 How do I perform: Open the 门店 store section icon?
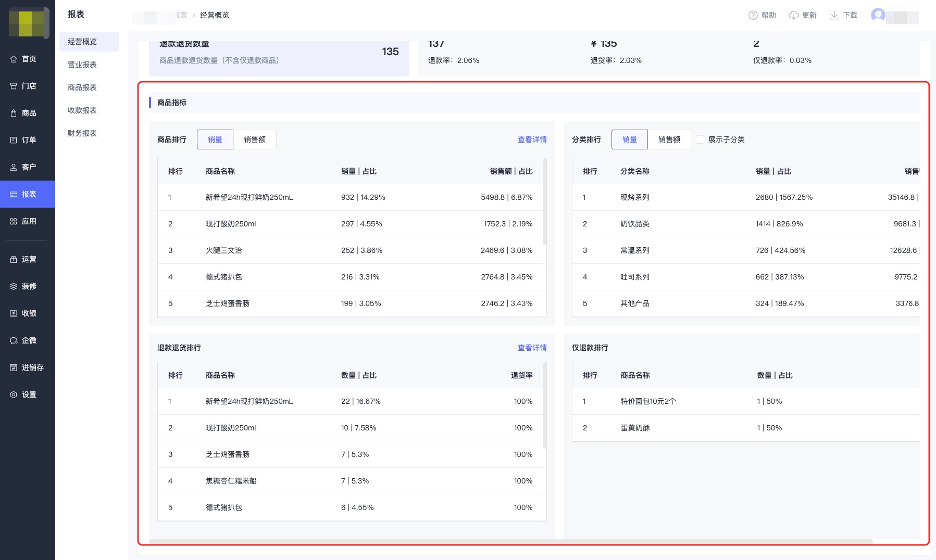coord(14,86)
